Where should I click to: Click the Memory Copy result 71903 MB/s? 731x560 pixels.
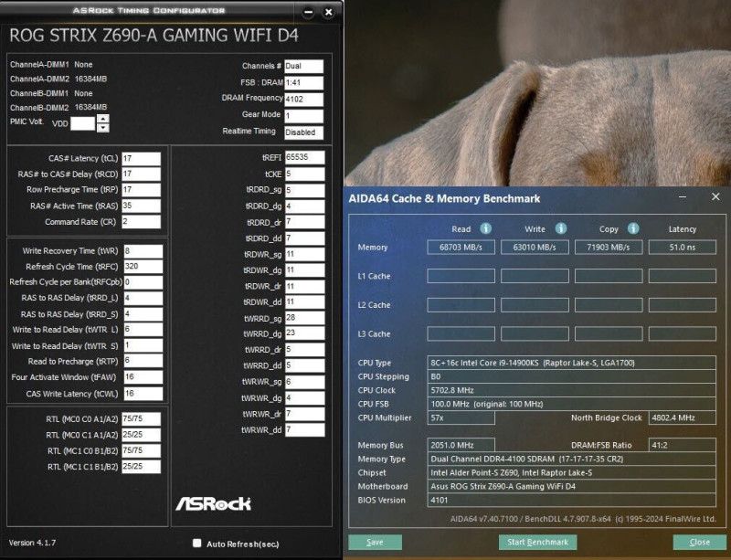(609, 248)
